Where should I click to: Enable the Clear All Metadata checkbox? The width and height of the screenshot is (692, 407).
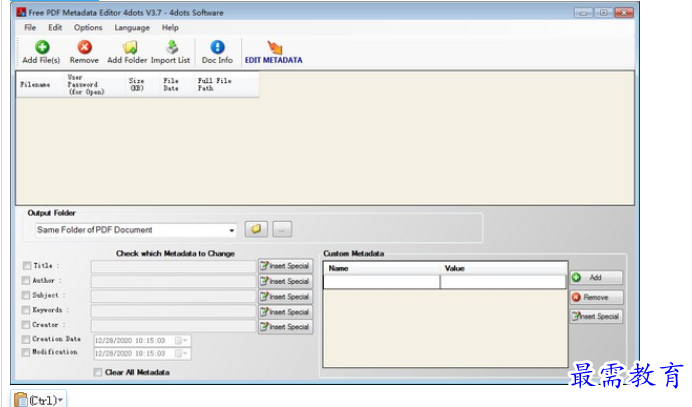click(x=98, y=372)
